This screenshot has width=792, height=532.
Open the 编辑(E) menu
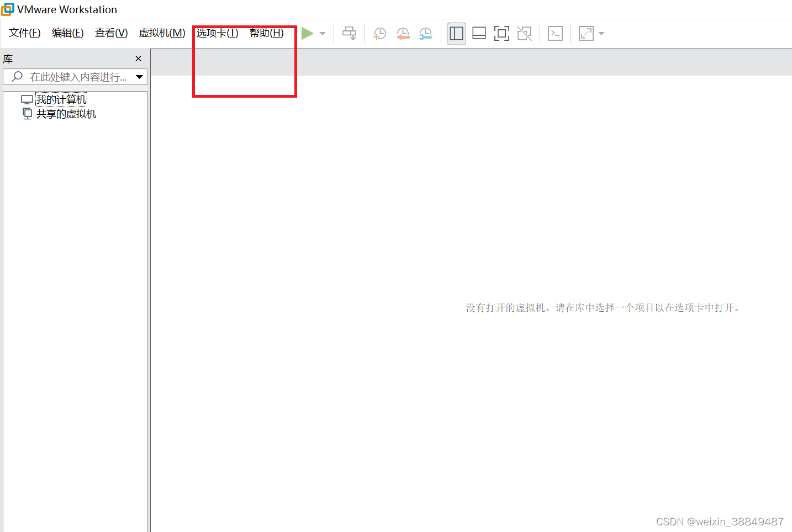pyautogui.click(x=67, y=33)
